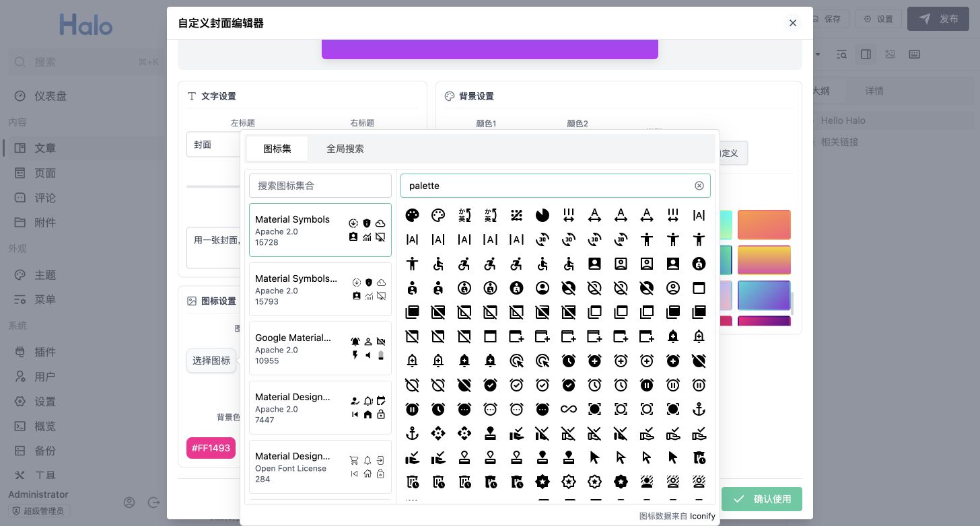980x526 pixels.
Task: Select the Material Symbols 15728 icon set
Action: pos(320,230)
